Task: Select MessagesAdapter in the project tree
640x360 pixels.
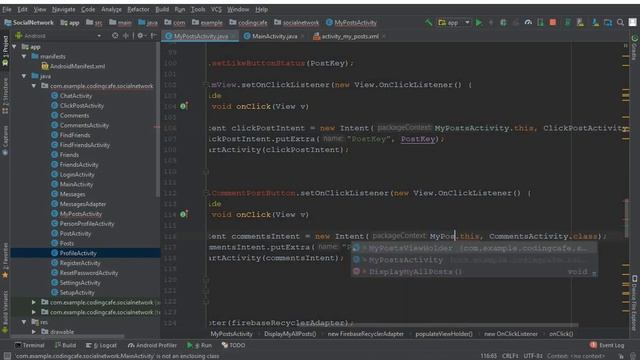Action: (83, 204)
